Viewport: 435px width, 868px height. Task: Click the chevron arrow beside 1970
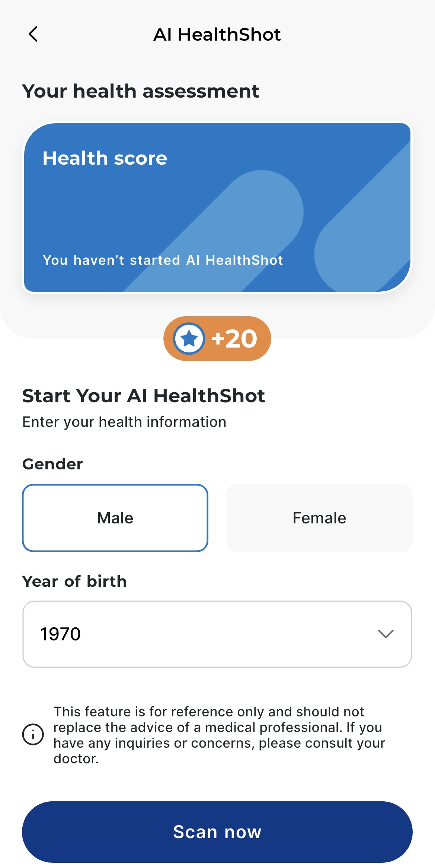click(386, 634)
